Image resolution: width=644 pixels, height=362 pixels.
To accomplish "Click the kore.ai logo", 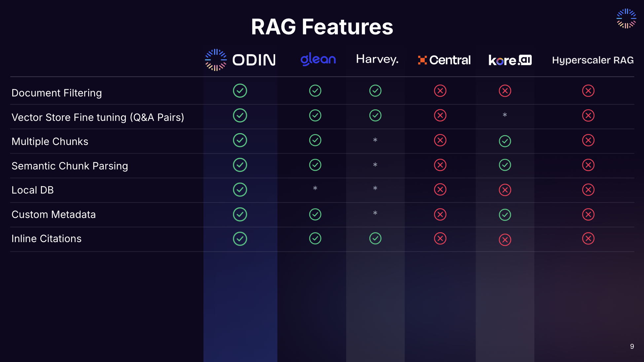I will tap(510, 60).
